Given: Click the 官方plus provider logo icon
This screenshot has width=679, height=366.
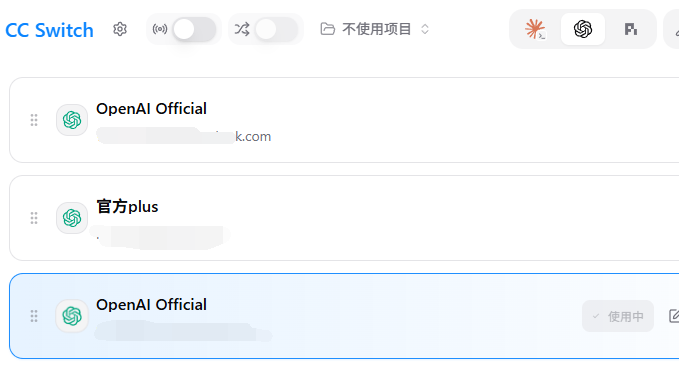Looking at the screenshot, I should 72,218.
